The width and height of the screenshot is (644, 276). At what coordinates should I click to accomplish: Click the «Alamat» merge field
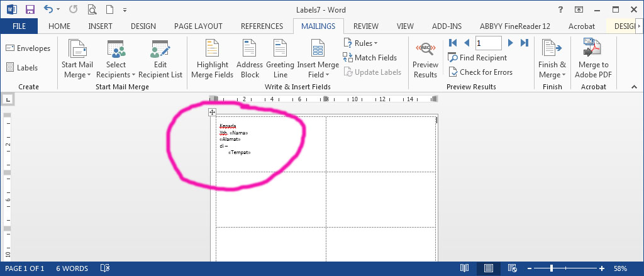click(x=230, y=139)
